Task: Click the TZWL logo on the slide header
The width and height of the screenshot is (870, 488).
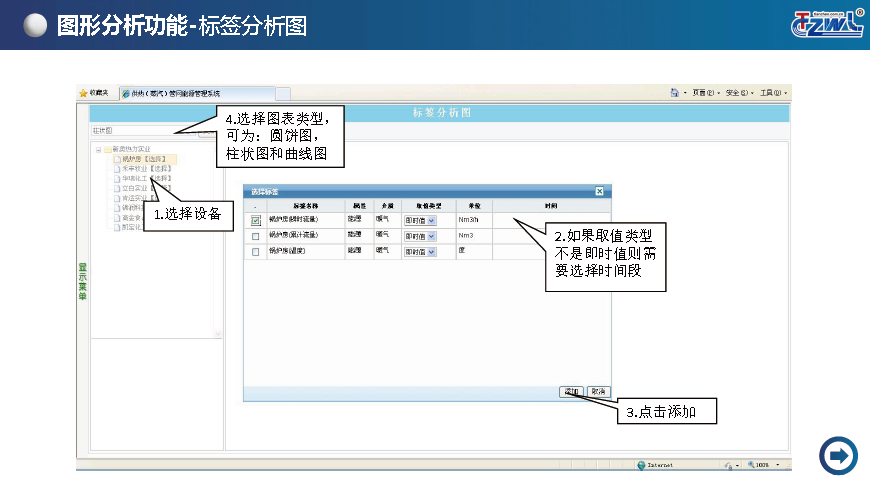Action: click(x=827, y=24)
